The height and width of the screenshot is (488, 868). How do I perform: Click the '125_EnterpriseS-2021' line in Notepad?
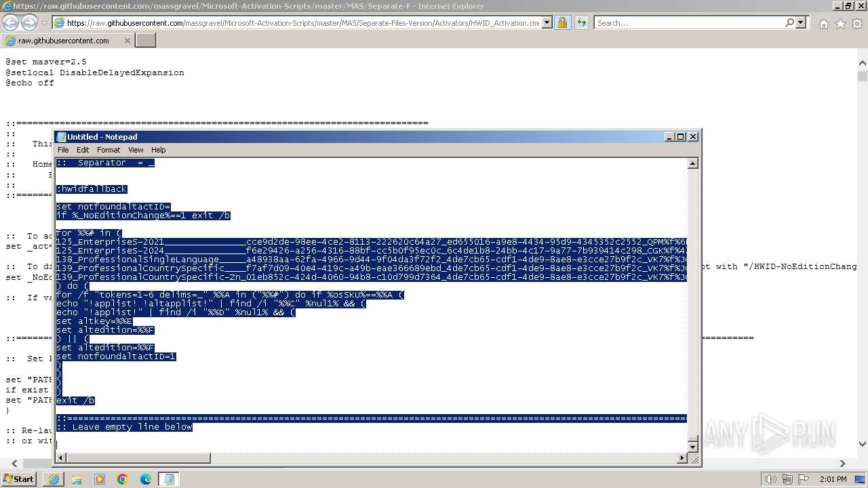click(x=372, y=242)
